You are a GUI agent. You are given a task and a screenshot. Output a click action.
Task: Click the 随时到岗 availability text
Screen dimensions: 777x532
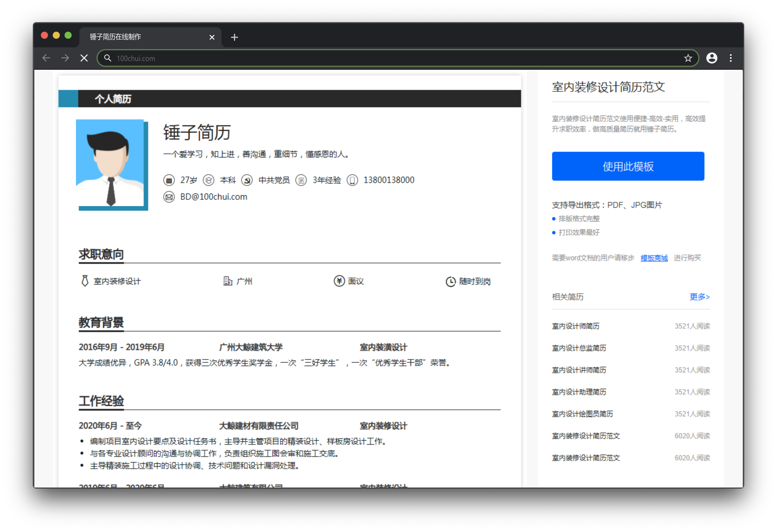coord(474,281)
